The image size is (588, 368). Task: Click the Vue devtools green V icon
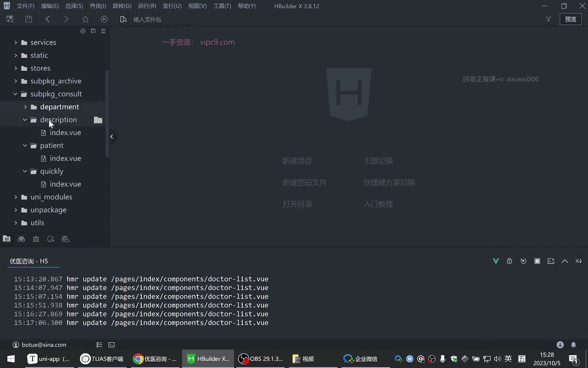[x=496, y=261]
